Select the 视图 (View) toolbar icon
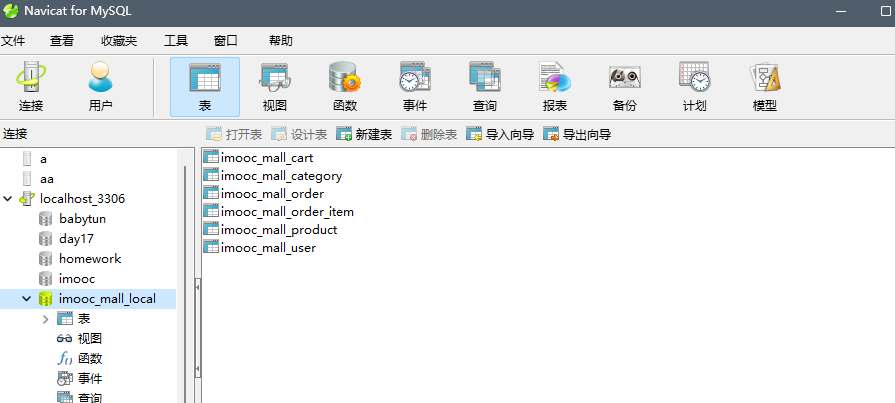 click(x=275, y=87)
